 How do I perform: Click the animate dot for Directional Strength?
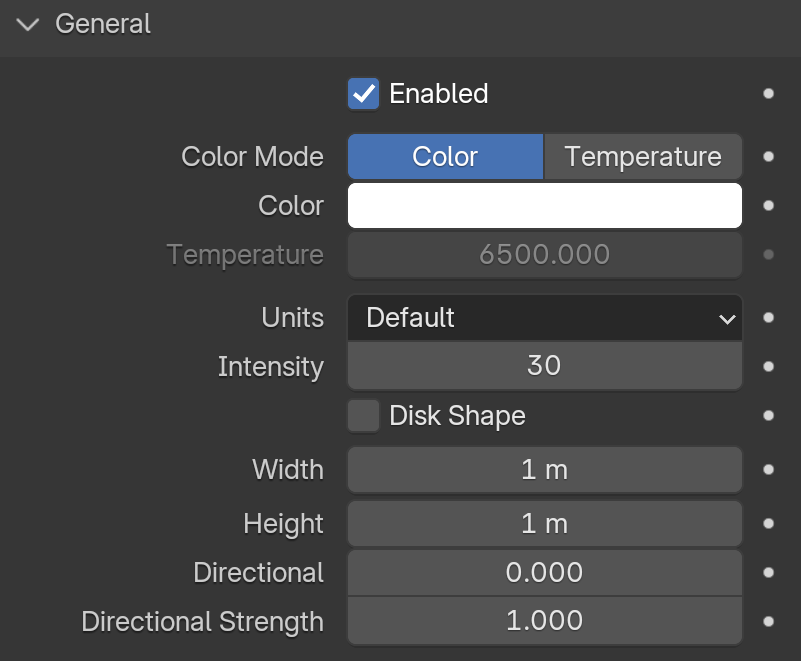(768, 622)
